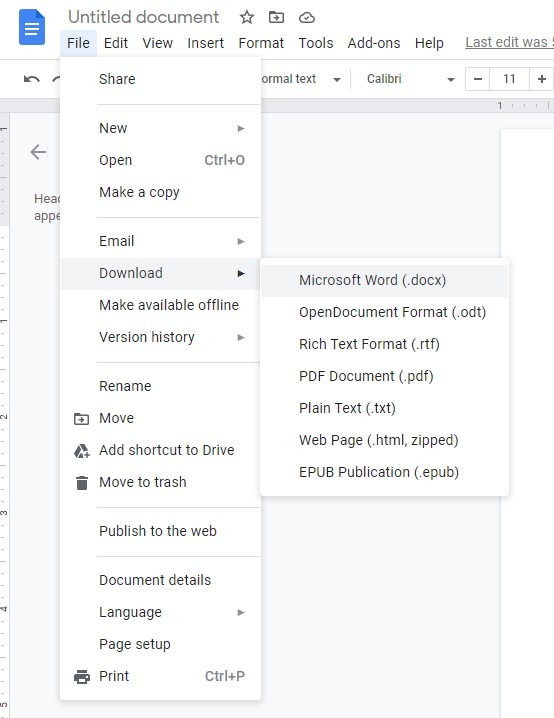Open the View menu
Screen dimensions: 554x718
(x=157, y=43)
